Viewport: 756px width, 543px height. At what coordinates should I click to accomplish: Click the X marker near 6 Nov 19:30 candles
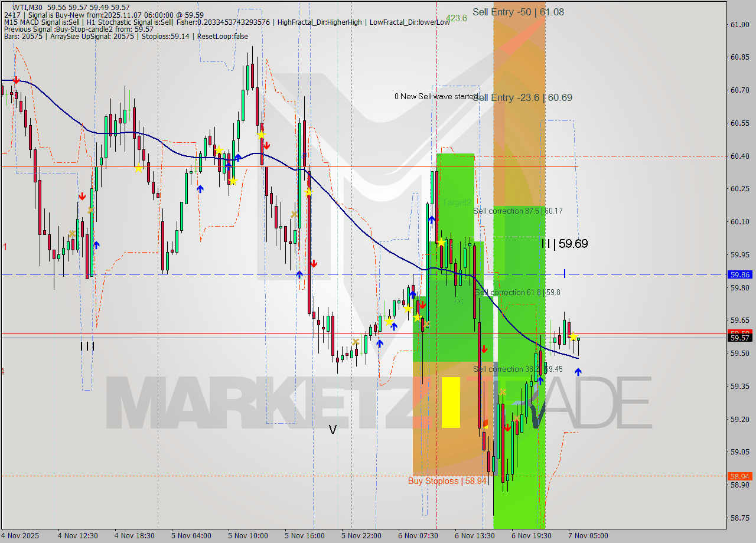click(501, 392)
